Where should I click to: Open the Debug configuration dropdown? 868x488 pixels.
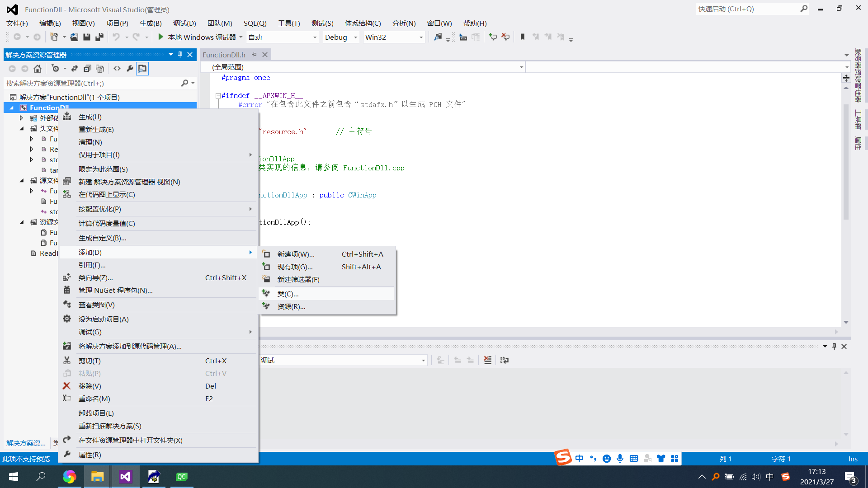pyautogui.click(x=355, y=38)
